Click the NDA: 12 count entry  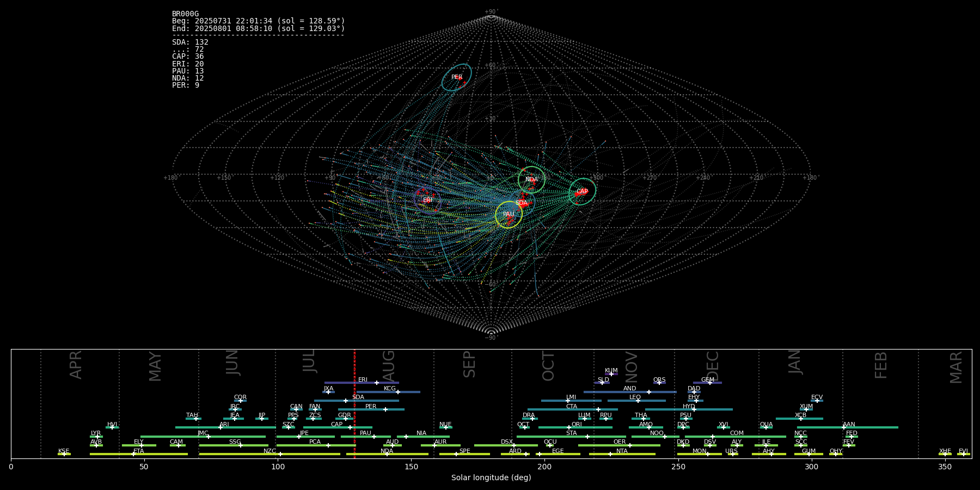click(188, 78)
